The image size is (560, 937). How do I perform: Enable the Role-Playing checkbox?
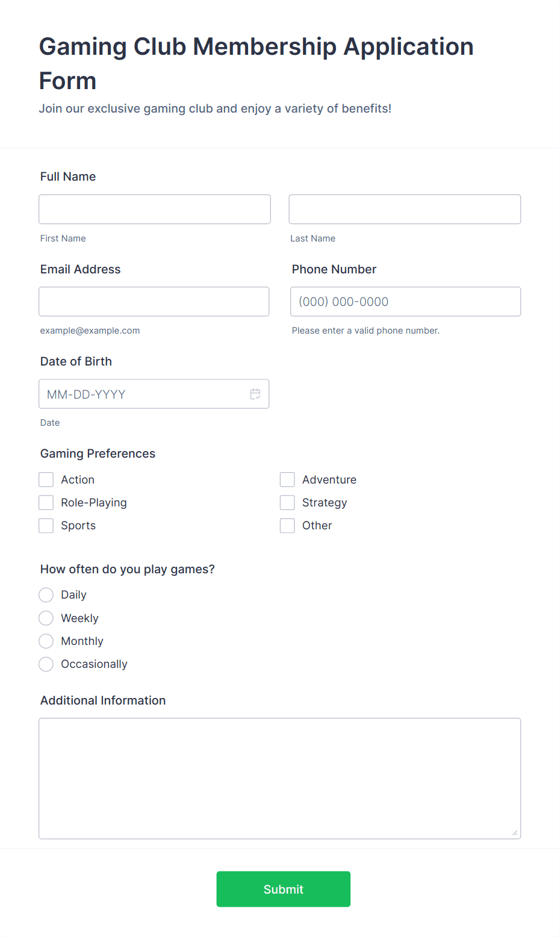(46, 502)
